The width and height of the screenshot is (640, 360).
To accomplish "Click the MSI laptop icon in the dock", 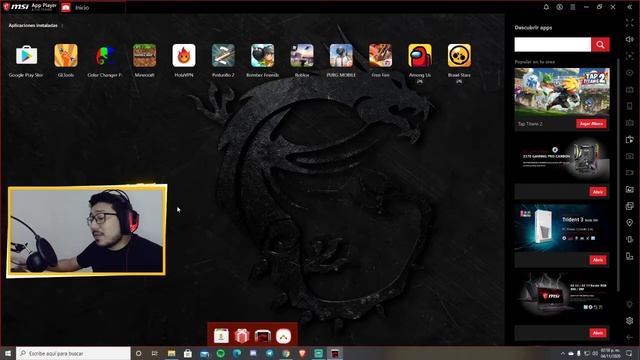I will tap(262, 336).
